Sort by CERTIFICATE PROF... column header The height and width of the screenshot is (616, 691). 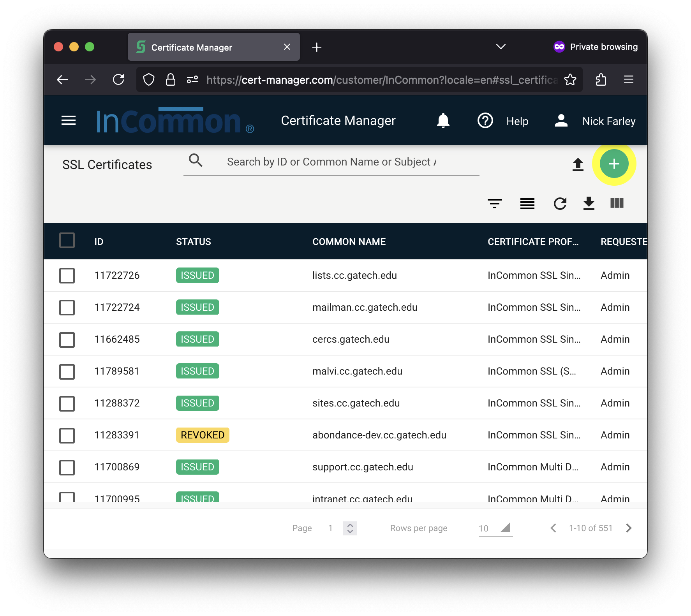click(x=533, y=242)
